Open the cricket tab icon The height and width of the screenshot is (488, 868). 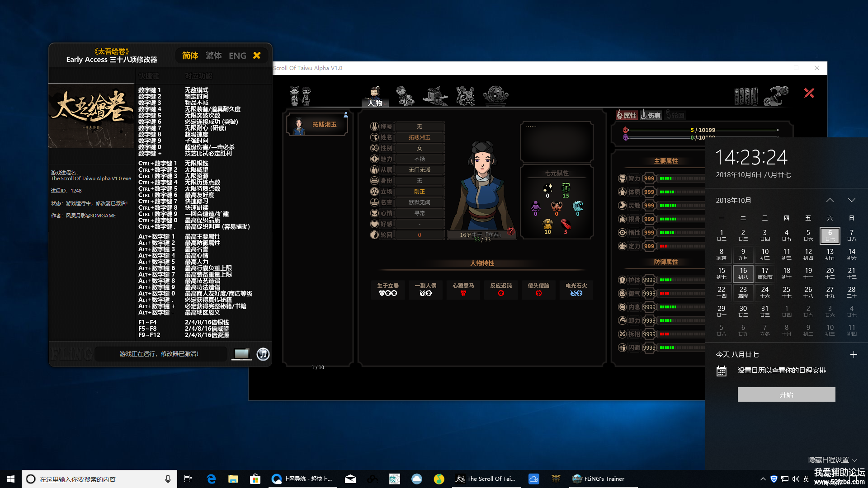coord(465,96)
